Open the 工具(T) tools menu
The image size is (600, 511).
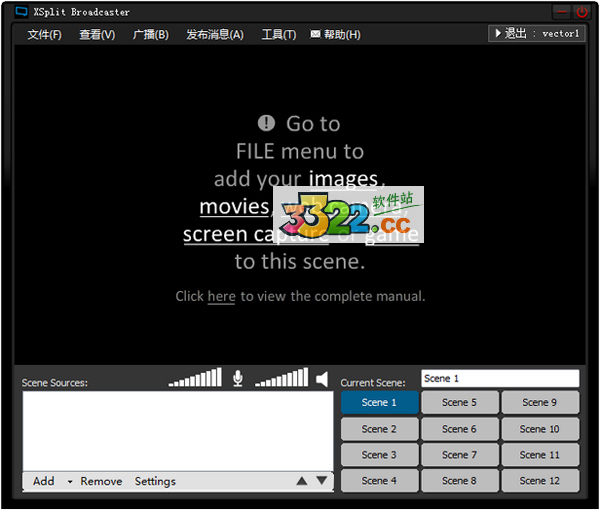279,35
